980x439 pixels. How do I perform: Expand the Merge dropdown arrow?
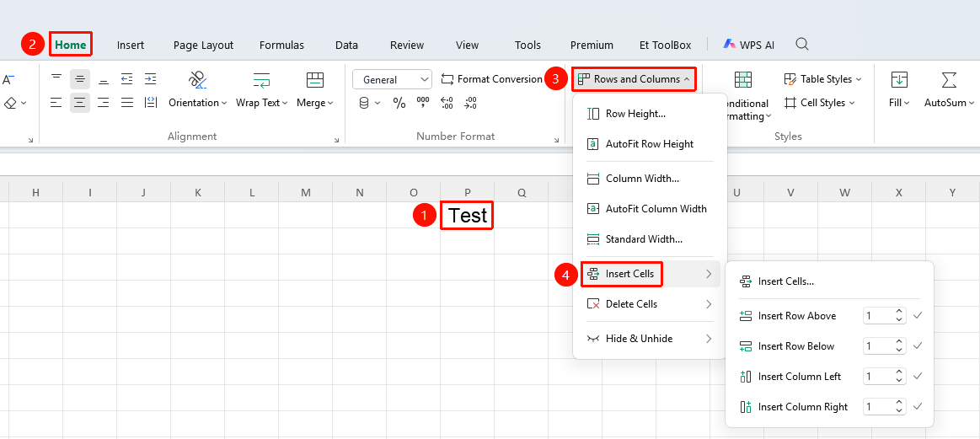point(330,103)
